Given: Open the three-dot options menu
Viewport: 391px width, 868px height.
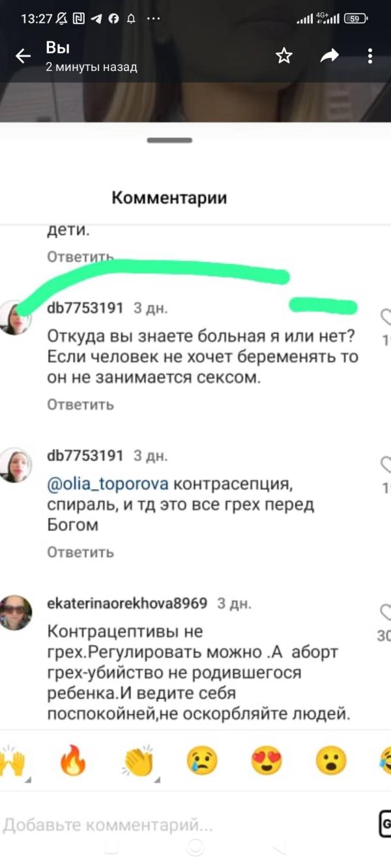Looking at the screenshot, I should (369, 57).
